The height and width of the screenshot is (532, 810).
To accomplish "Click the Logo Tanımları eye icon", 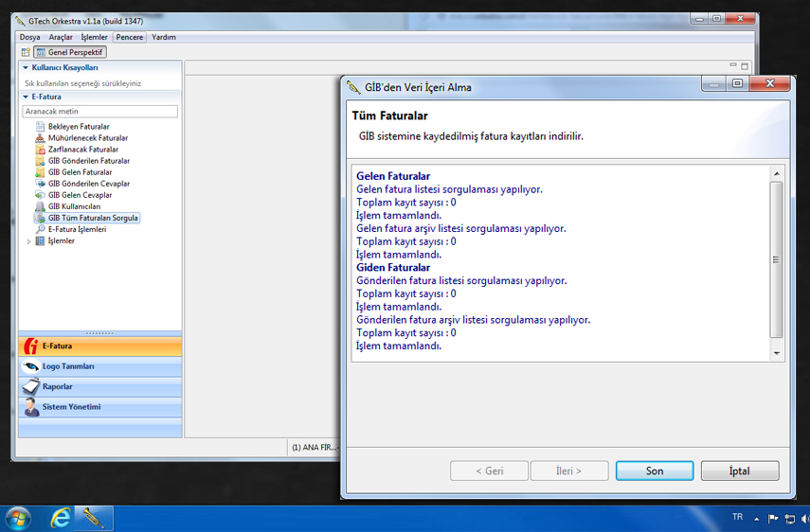I will coord(31,366).
